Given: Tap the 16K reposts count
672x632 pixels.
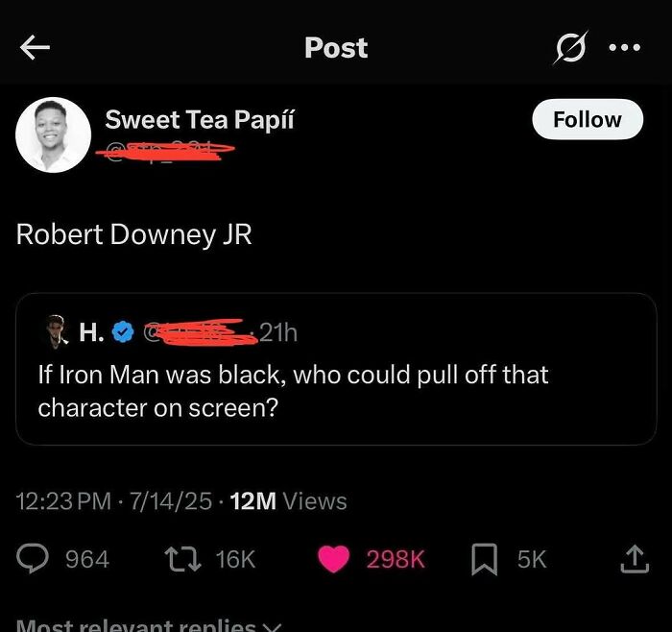Looking at the screenshot, I should click(236, 559).
